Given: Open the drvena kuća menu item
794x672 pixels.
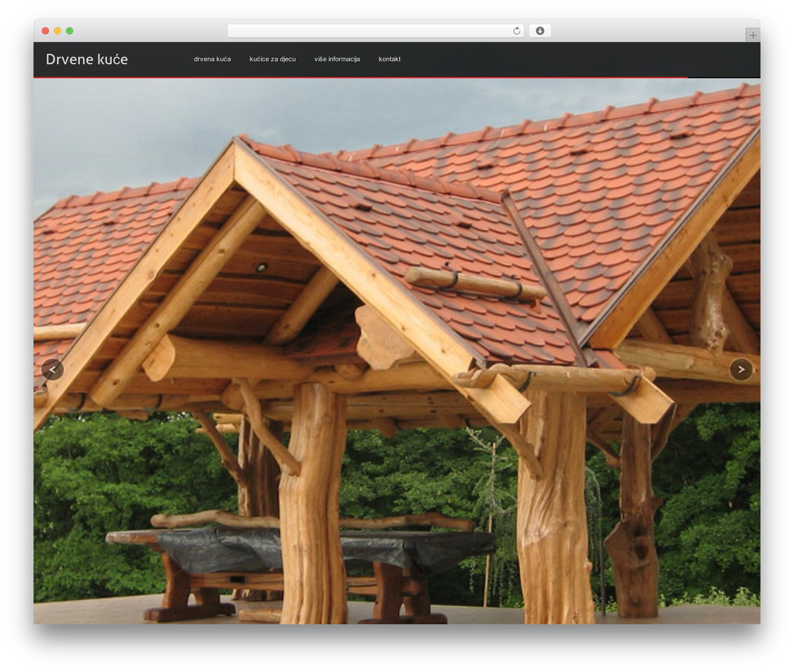Looking at the screenshot, I should (212, 59).
